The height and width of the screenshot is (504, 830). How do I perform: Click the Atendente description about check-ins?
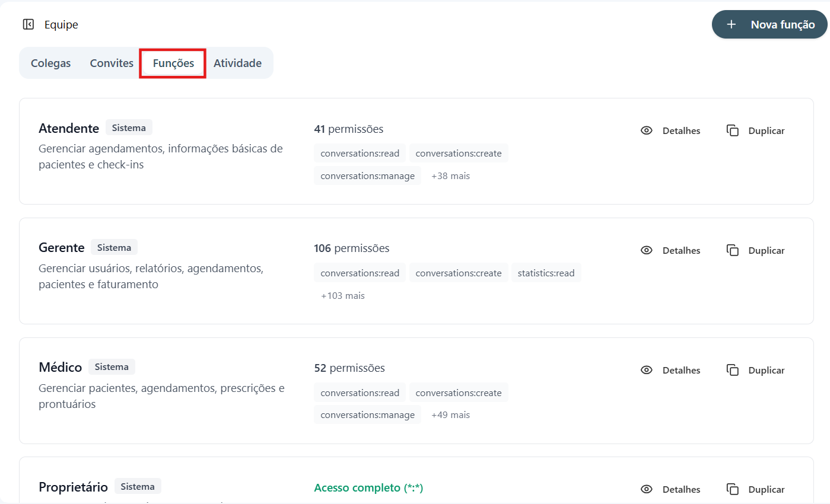pyautogui.click(x=161, y=156)
